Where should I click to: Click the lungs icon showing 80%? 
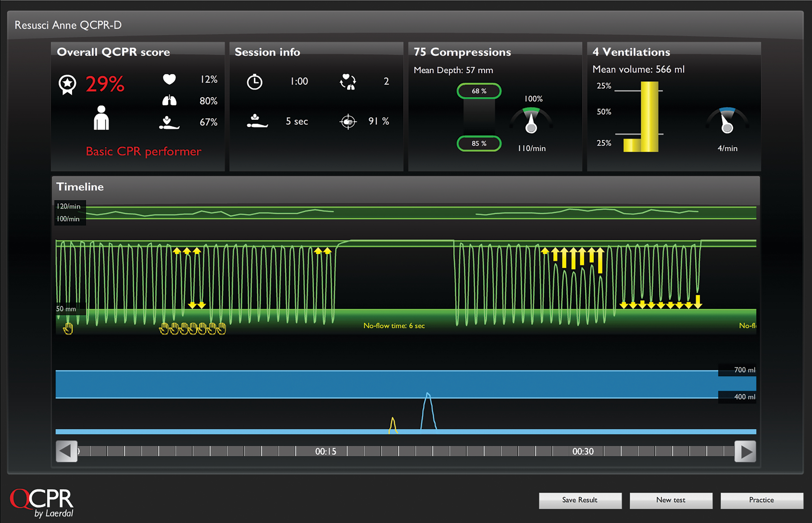pyautogui.click(x=169, y=100)
